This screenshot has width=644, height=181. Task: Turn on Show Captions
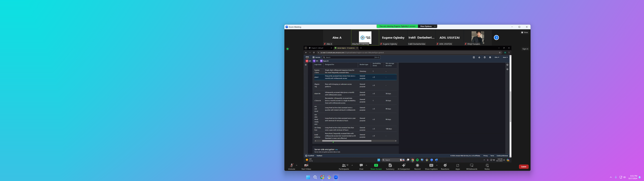(x=431, y=166)
